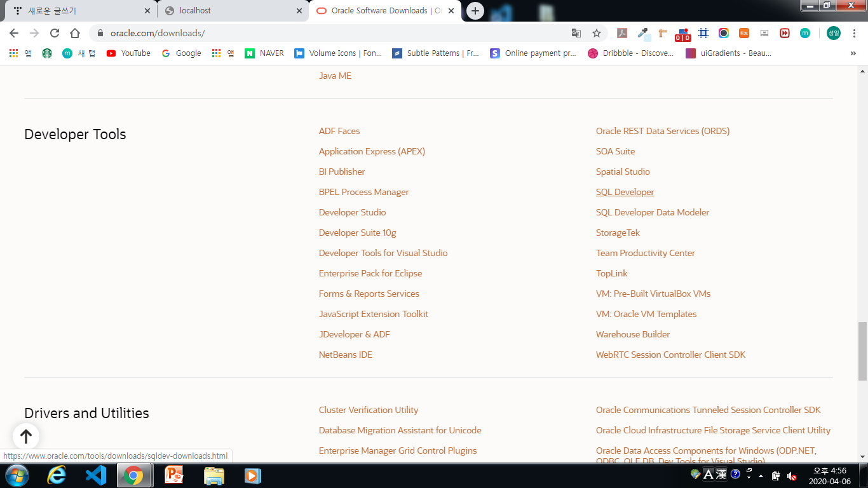
Task: Go to the browser home page
Action: click(x=75, y=33)
